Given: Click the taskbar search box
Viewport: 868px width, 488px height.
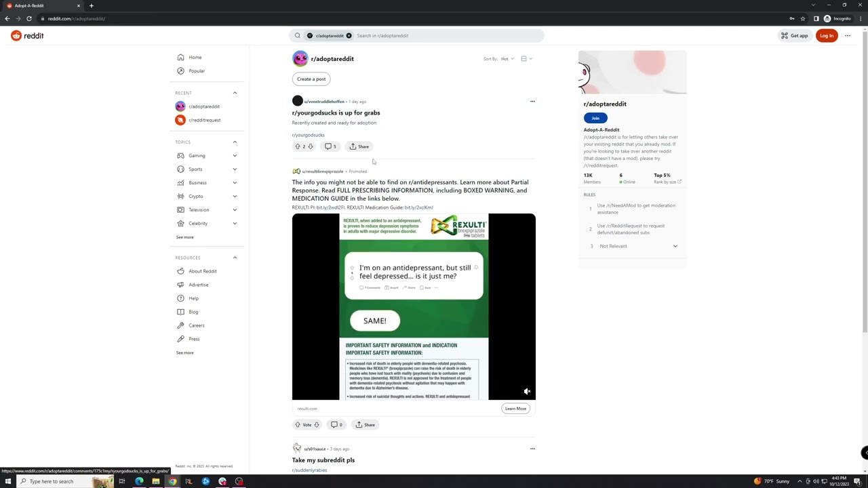Looking at the screenshot, I should (x=64, y=481).
